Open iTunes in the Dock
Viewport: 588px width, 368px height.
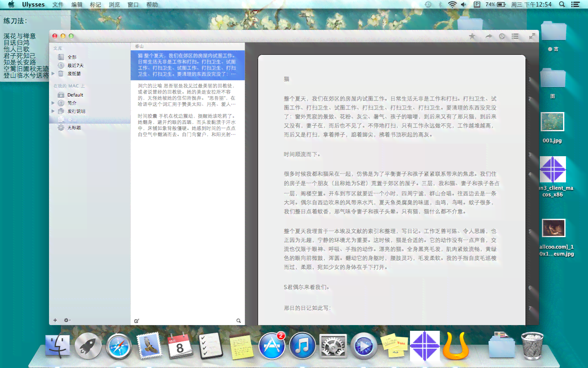click(x=303, y=346)
